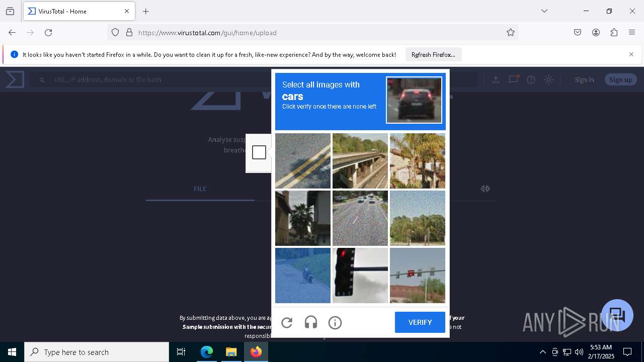The width and height of the screenshot is (644, 362).
Task: Get an audio challenge via headphones icon
Action: tap(311, 323)
